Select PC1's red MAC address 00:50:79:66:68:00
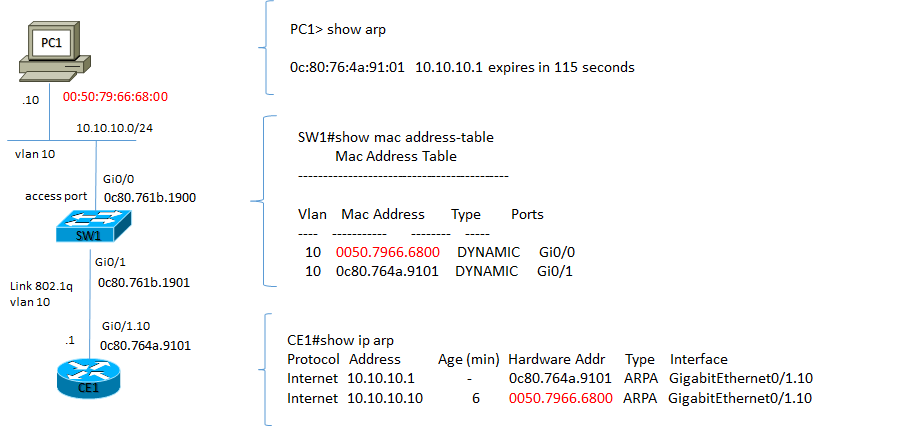The width and height of the screenshot is (921, 426). (x=116, y=96)
